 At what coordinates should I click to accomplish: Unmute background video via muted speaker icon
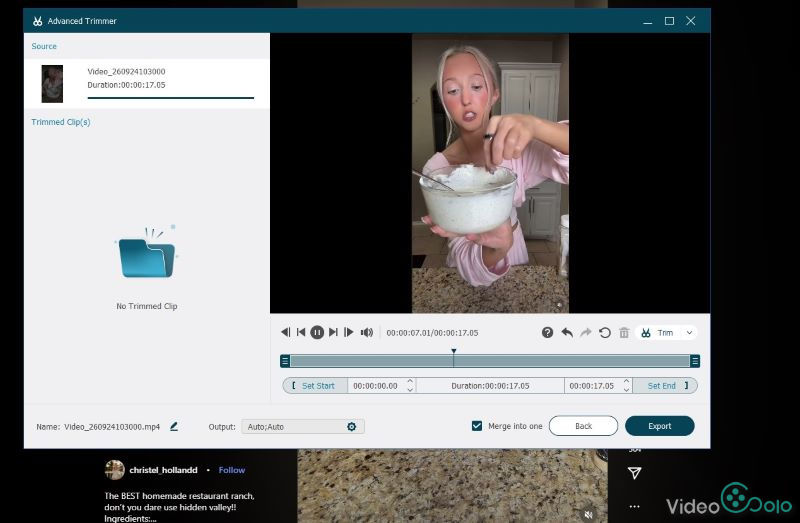(589, 514)
